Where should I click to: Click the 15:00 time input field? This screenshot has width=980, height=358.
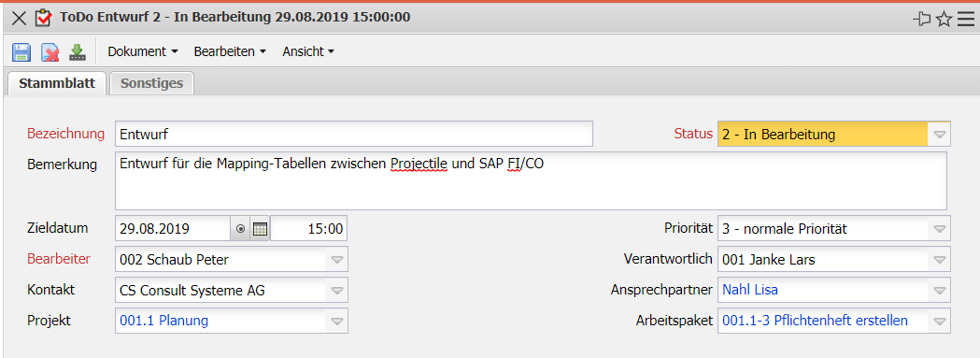[x=308, y=229]
